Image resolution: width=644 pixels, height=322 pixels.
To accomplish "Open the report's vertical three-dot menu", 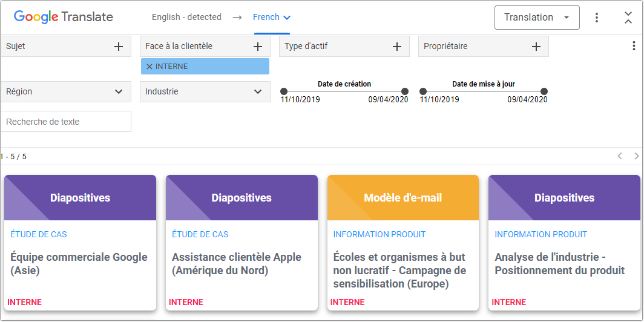I will pyautogui.click(x=634, y=46).
